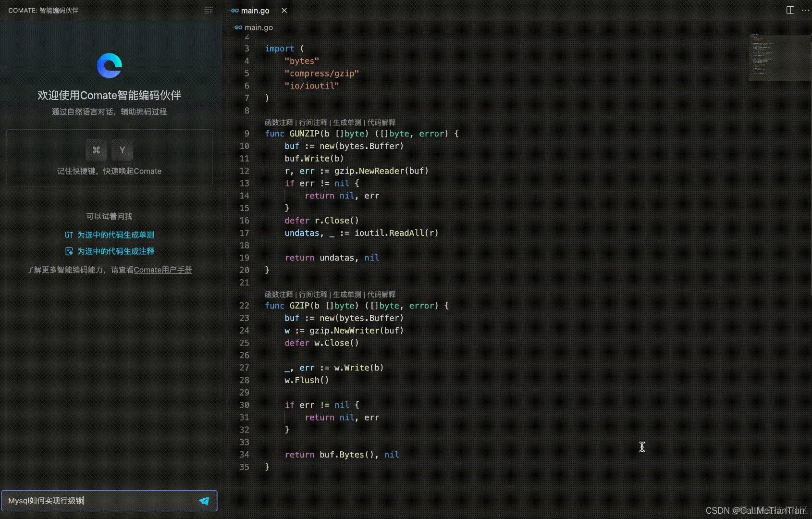
Task: Click return buf.Bytes(), nil statement
Action: [342, 455]
